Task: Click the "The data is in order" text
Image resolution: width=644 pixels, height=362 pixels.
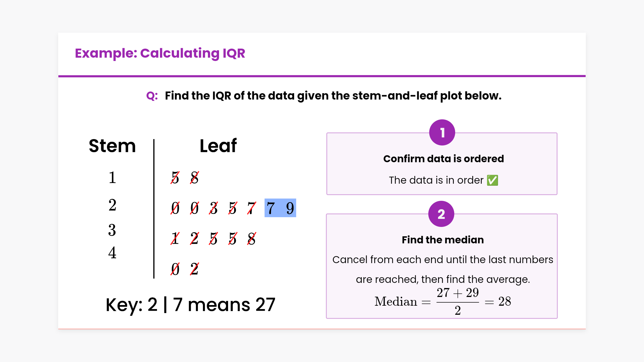Action: point(436,180)
